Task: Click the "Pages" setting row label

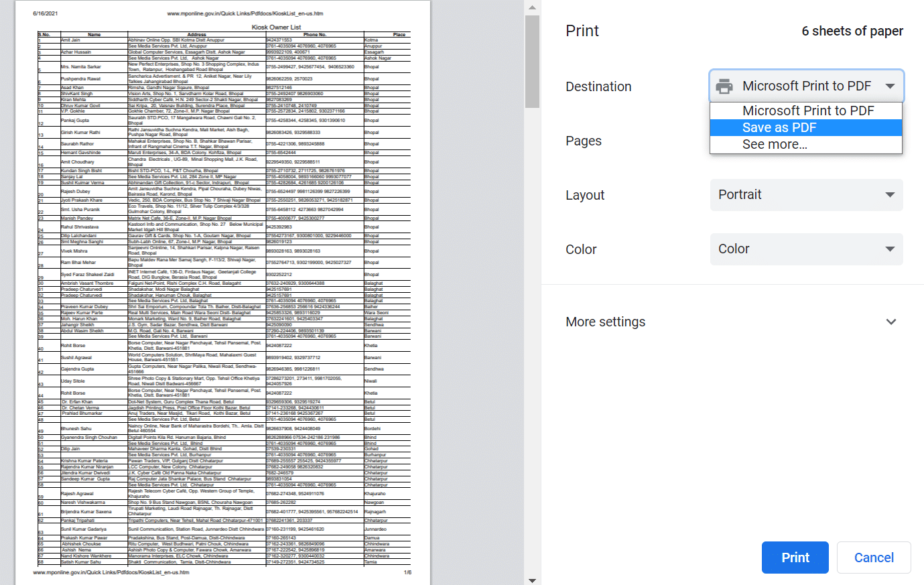Action: click(x=583, y=141)
